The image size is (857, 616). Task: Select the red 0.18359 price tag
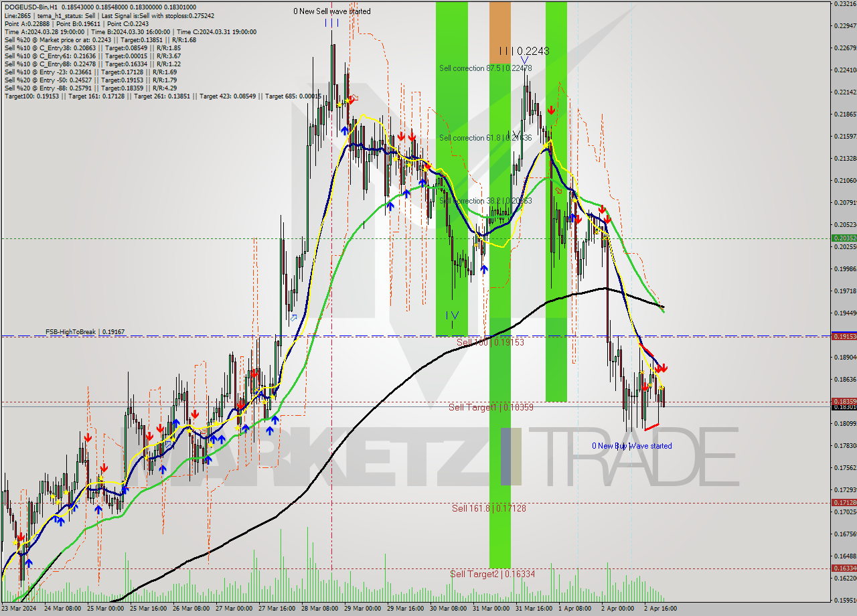[x=843, y=401]
